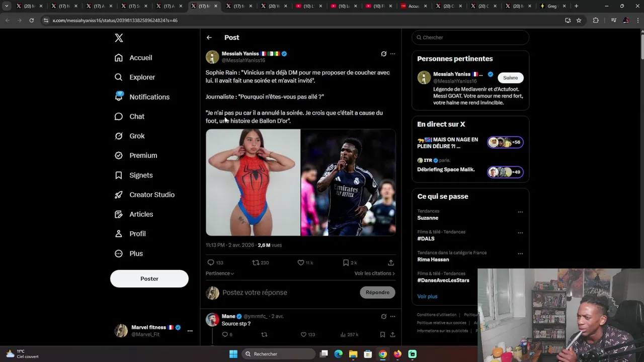Open Notifications in the sidebar
The width and height of the screenshot is (644, 362).
142,97
